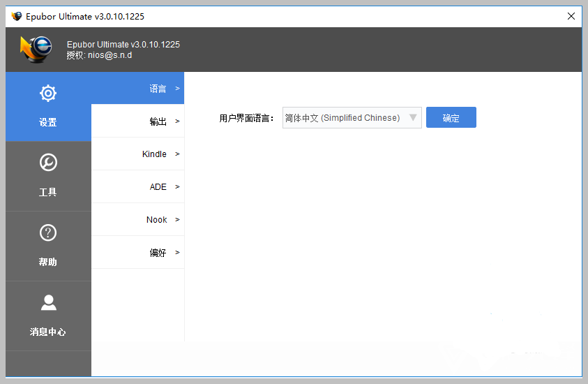This screenshot has width=588, height=384.
Task: Open the 输出 settings tab
Action: pos(137,121)
